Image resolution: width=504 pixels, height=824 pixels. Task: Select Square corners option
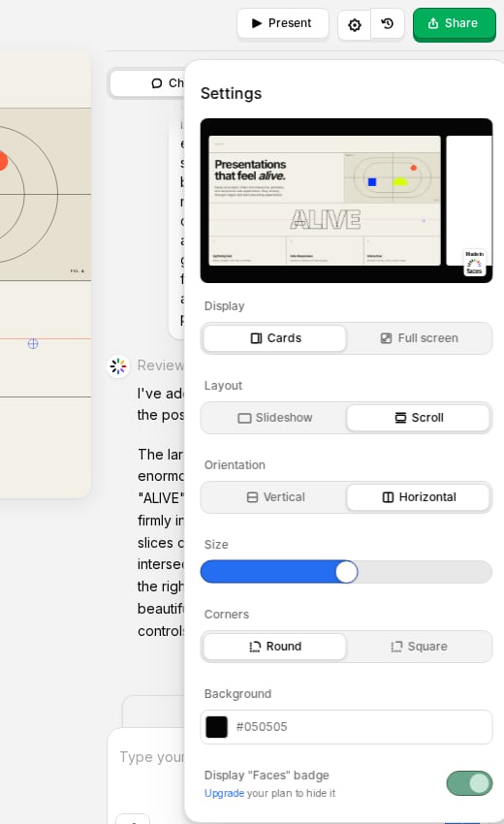419,647
